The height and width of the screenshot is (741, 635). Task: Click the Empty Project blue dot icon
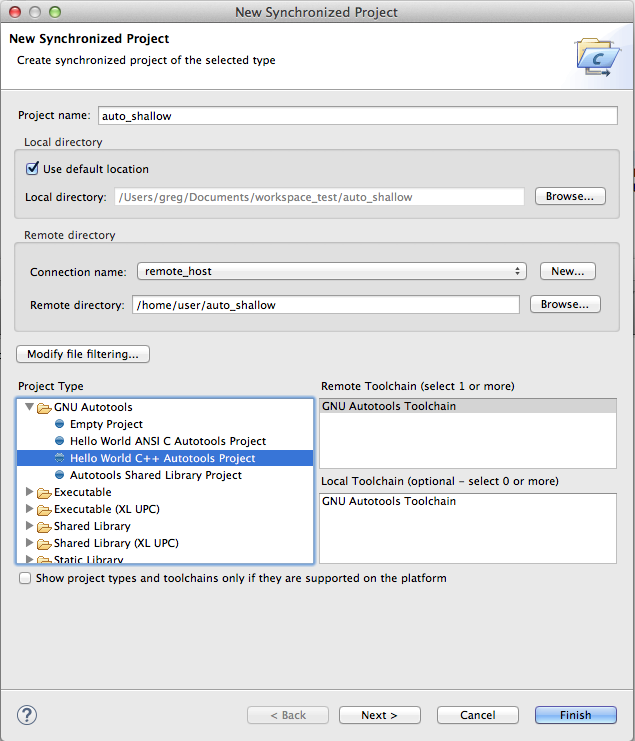click(x=60, y=423)
